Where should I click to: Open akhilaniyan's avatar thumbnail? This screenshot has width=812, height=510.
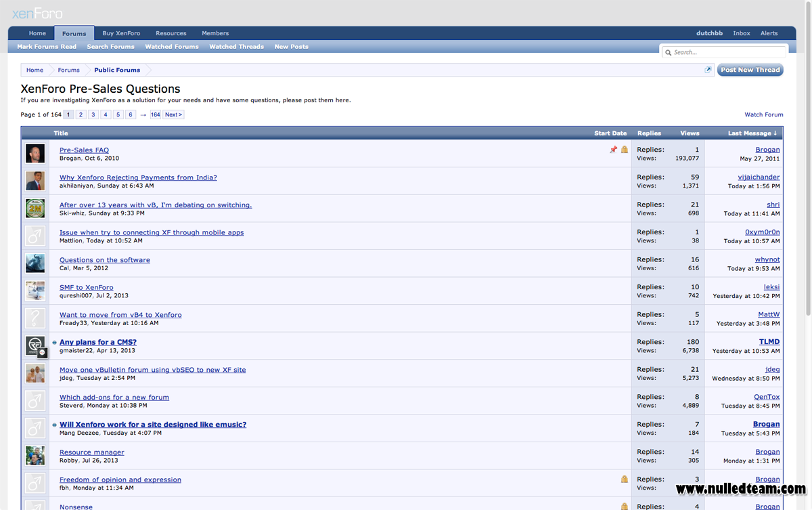(35, 181)
